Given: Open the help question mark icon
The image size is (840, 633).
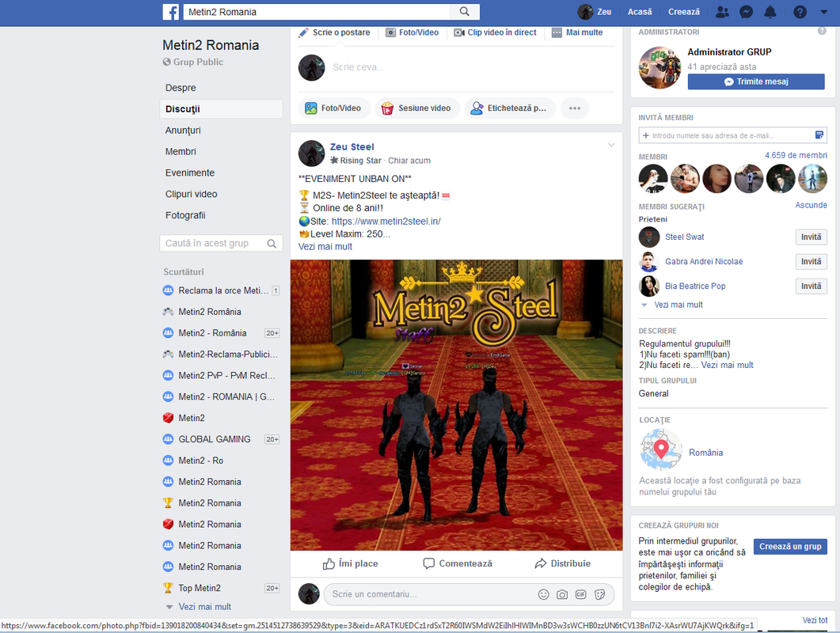Looking at the screenshot, I should pyautogui.click(x=800, y=12).
